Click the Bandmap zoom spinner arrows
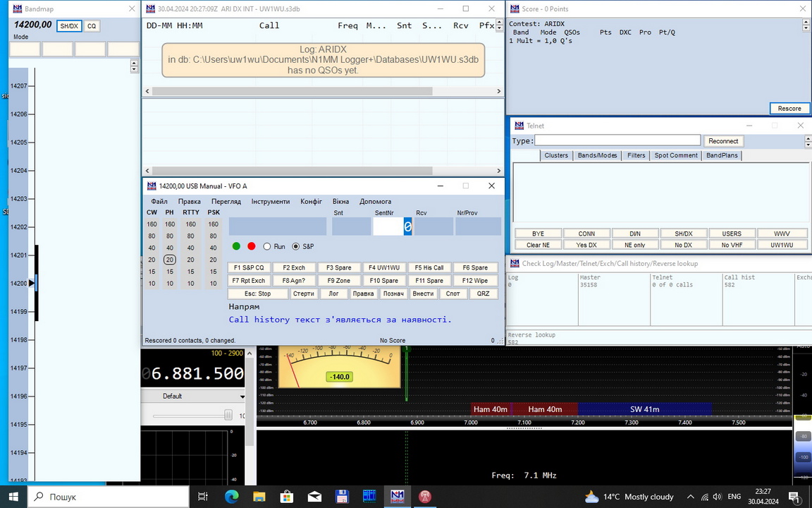This screenshot has width=812, height=508. 134,66
